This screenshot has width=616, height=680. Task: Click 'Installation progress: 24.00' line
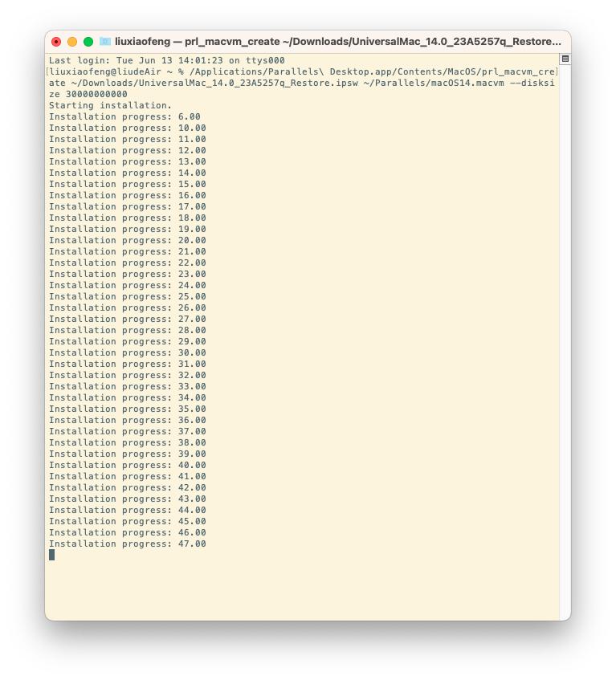[x=127, y=285]
